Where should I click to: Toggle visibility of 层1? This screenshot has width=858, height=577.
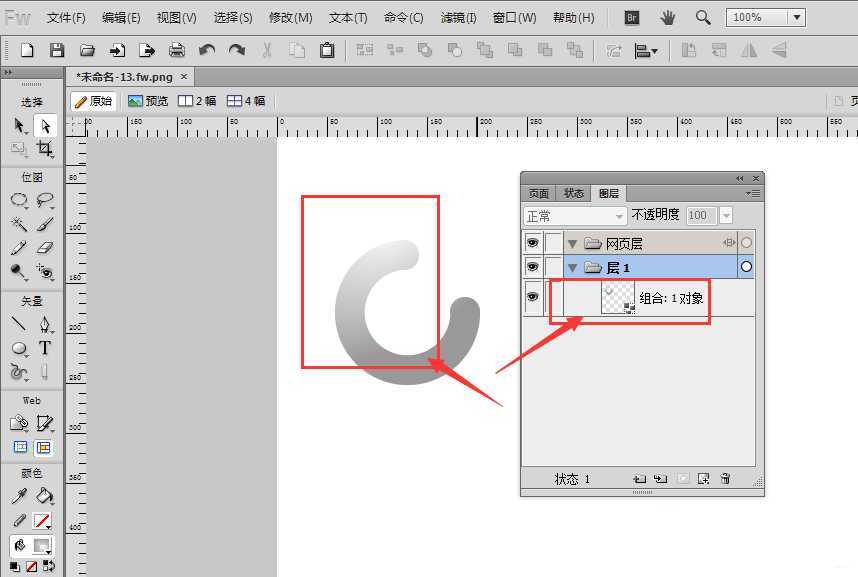click(533, 267)
